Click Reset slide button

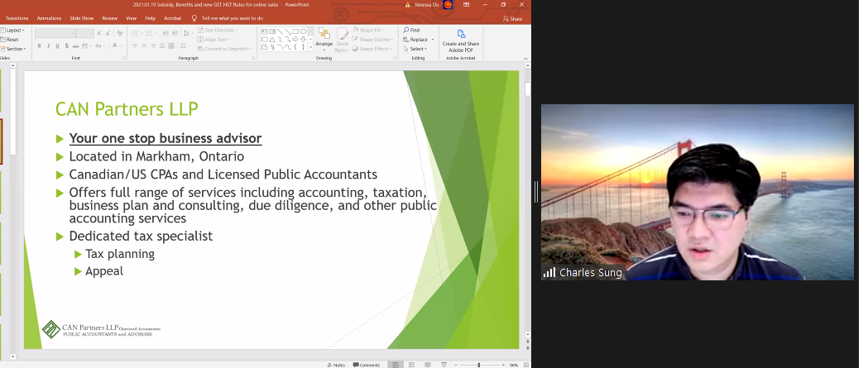pos(10,40)
